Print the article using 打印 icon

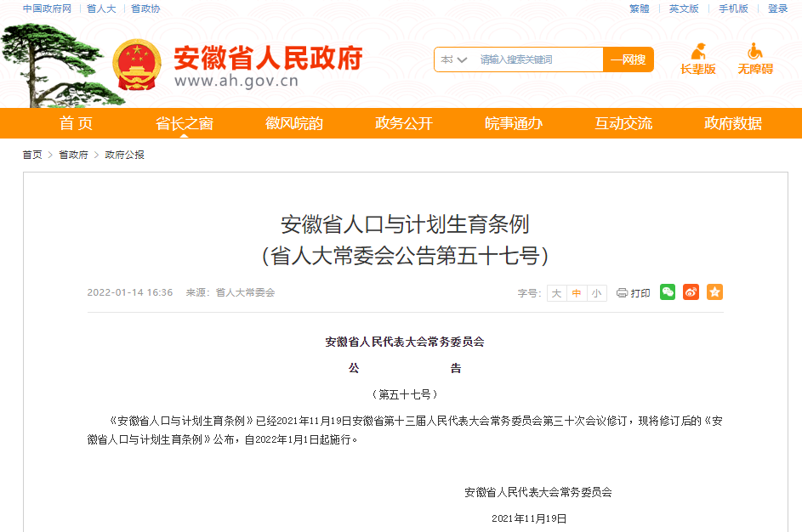pyautogui.click(x=633, y=292)
